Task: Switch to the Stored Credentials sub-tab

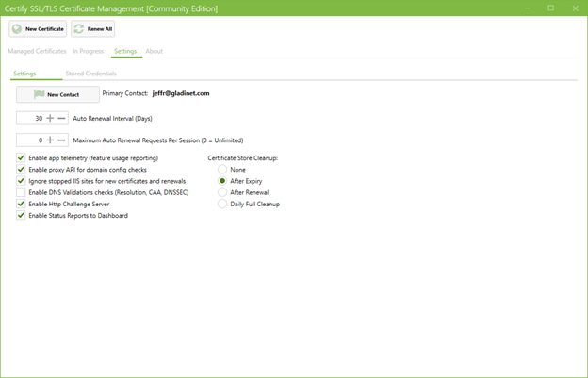Action: pos(91,74)
